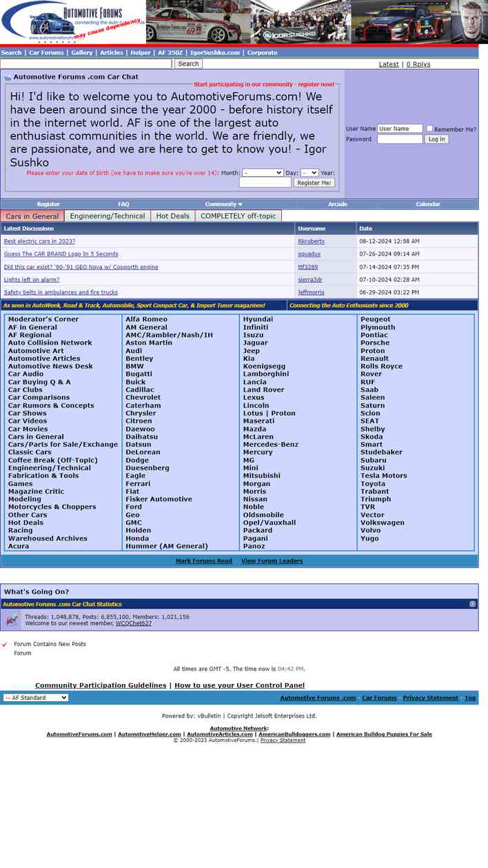
Task: Open the COMPLETELY off-topic tab
Action: 238,216
